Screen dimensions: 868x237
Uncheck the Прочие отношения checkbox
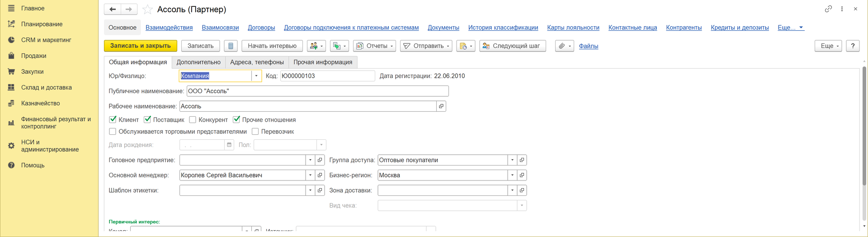[x=236, y=119]
